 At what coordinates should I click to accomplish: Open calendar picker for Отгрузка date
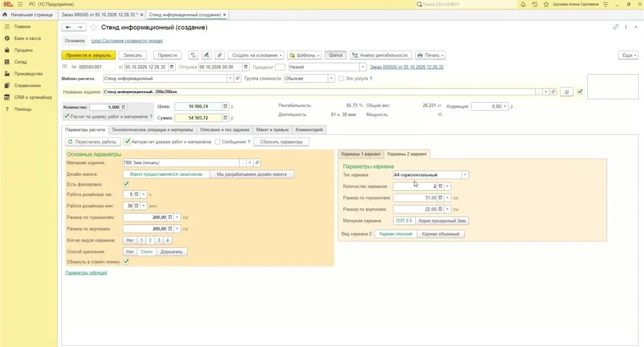pos(246,67)
